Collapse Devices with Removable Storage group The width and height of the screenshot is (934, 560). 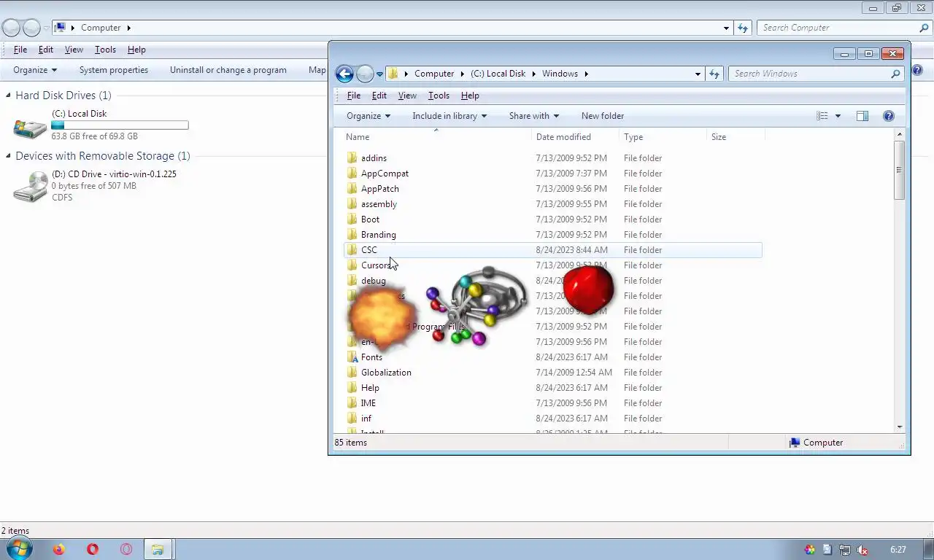tap(9, 156)
